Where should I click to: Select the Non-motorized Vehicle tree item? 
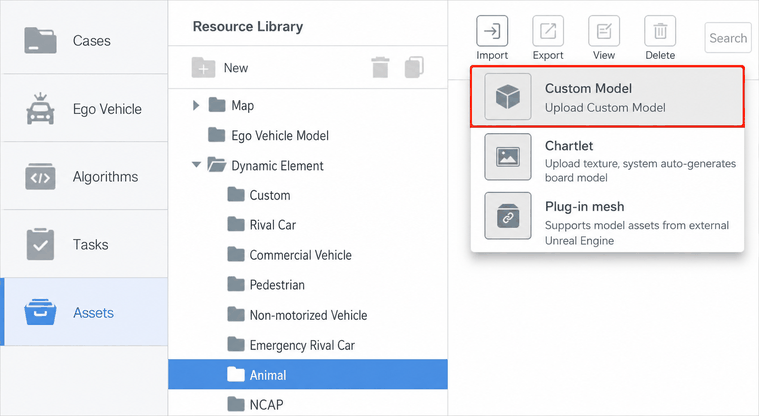[307, 315]
